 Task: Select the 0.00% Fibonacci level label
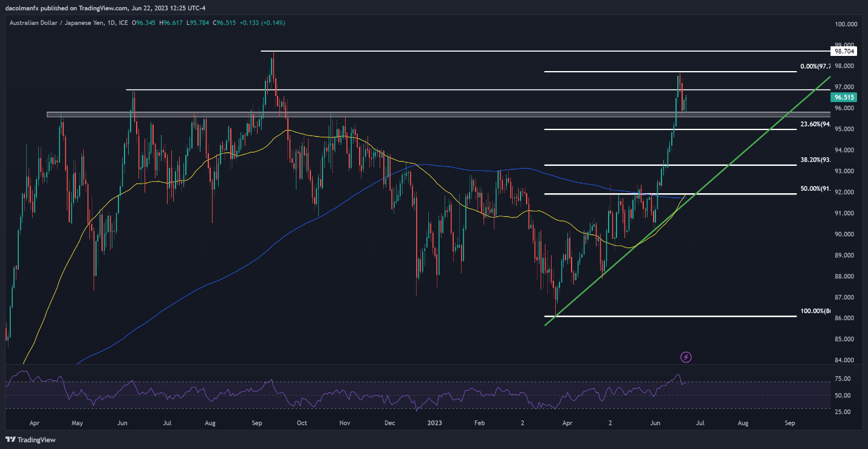pos(815,66)
